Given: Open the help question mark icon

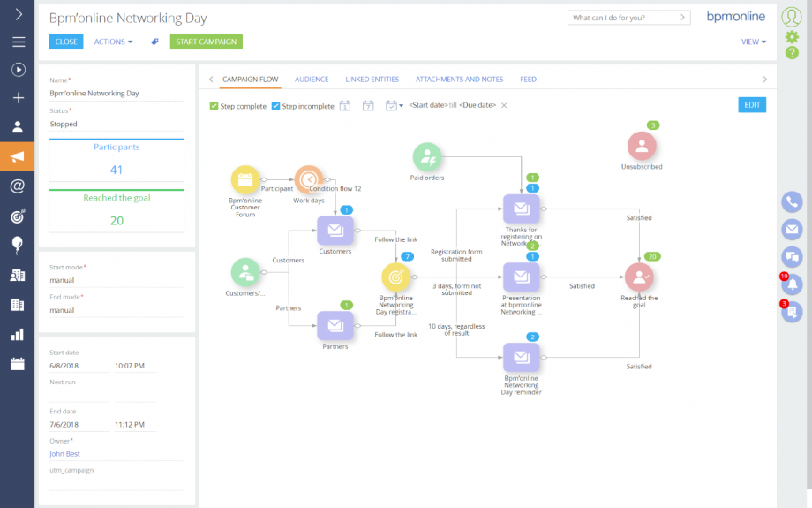Looking at the screenshot, I should coord(792,52).
